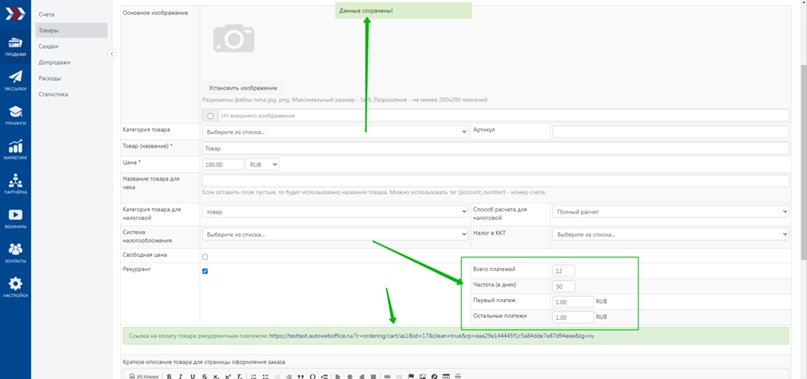Image resolution: width=807 pixels, height=379 pixels.
Task: Collapse the submenu with the arrow toggle
Action: pyautogui.click(x=112, y=54)
